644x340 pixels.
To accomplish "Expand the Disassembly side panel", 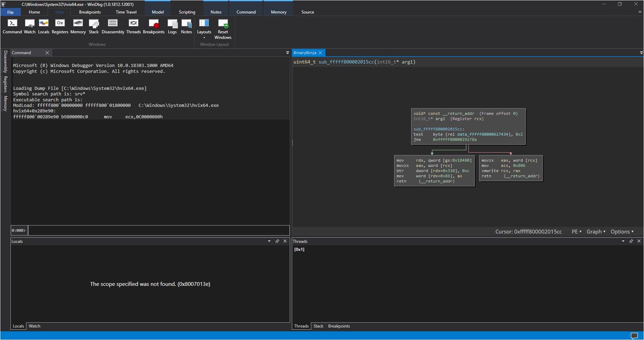I will tap(5, 62).
